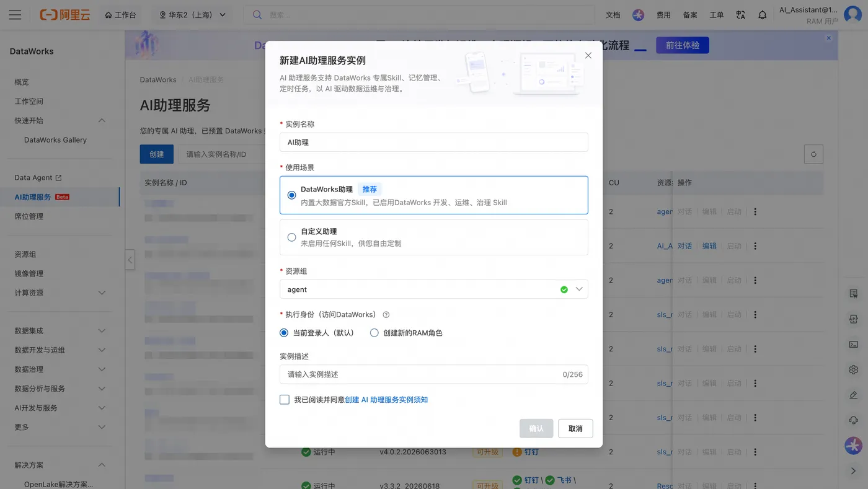Screen dimensions: 868x489
Task: Open the AI assistant star icon in top bar
Action: [x=638, y=15]
